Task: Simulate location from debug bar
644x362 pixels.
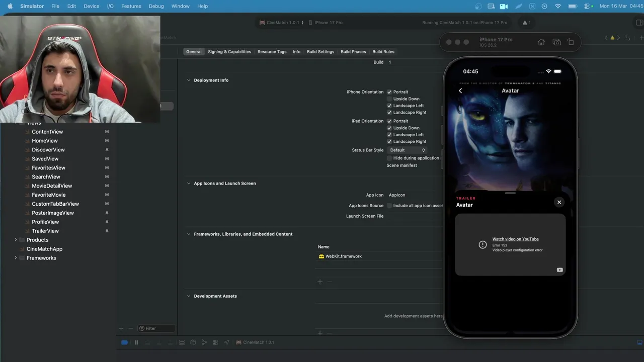Action: tap(226, 342)
